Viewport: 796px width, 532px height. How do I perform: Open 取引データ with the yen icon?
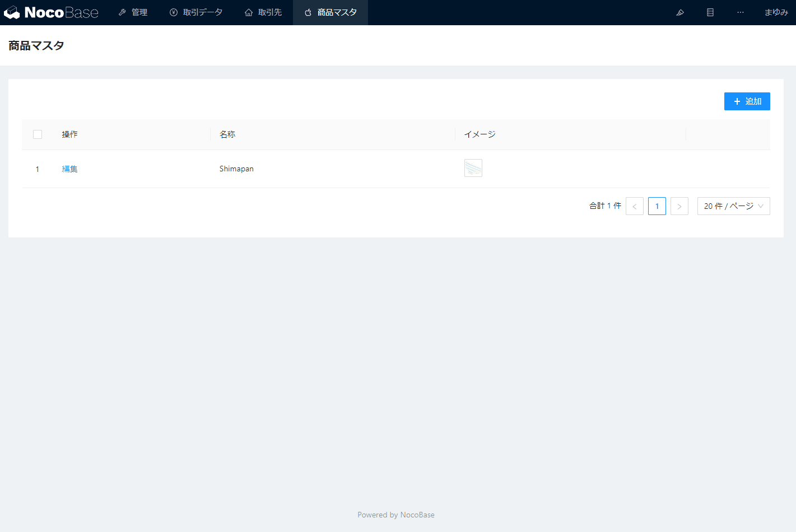click(x=196, y=12)
